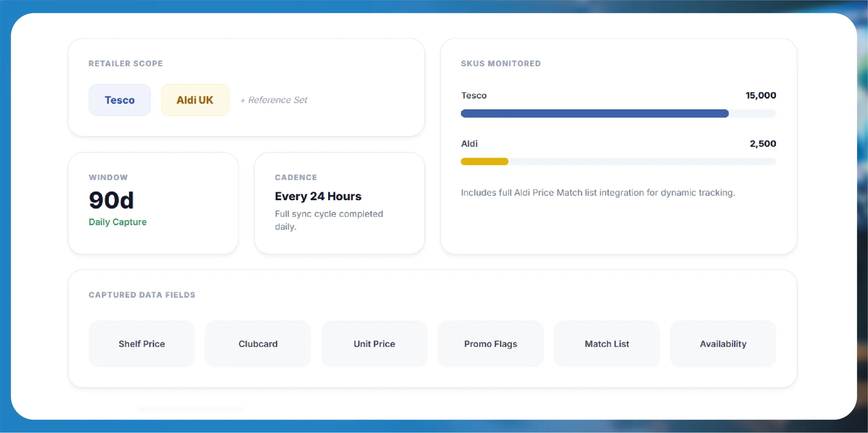The height and width of the screenshot is (433, 868).
Task: Select the Shelf Price data field
Action: click(x=142, y=344)
